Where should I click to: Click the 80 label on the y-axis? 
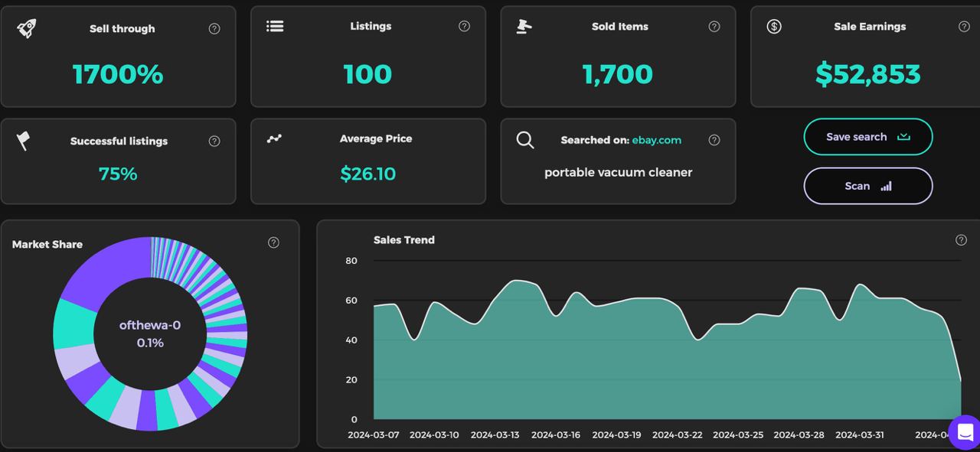[351, 260]
